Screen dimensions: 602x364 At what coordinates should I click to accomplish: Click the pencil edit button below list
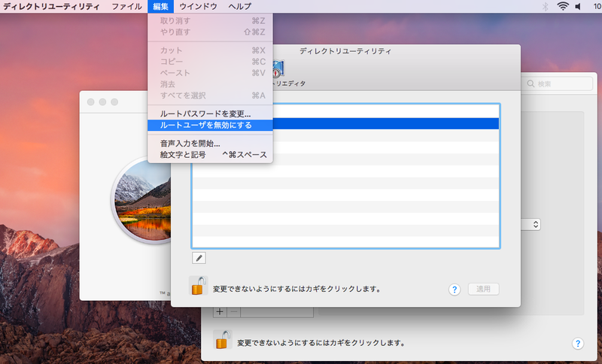tap(199, 258)
